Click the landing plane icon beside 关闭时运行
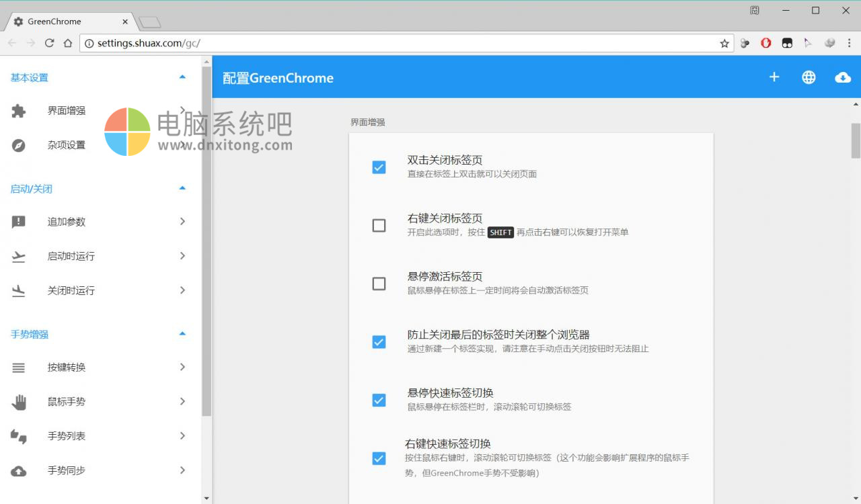Screen dimensions: 861x504 click(x=19, y=290)
